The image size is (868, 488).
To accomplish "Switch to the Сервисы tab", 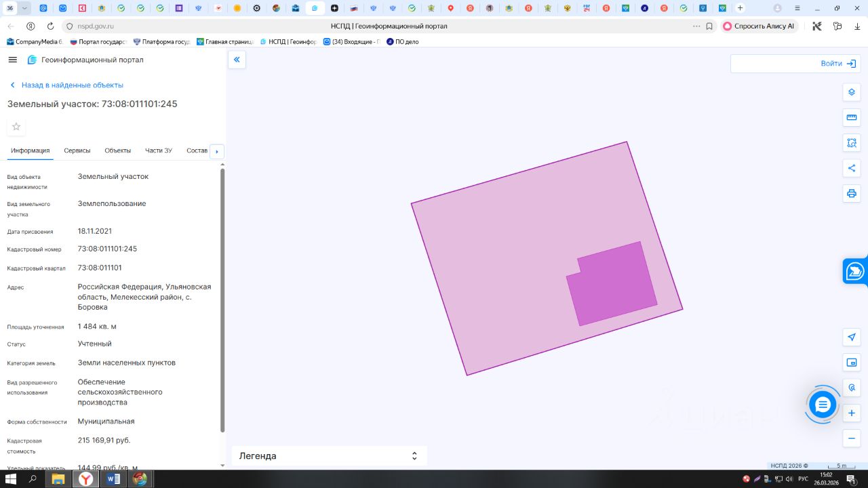I will click(77, 150).
